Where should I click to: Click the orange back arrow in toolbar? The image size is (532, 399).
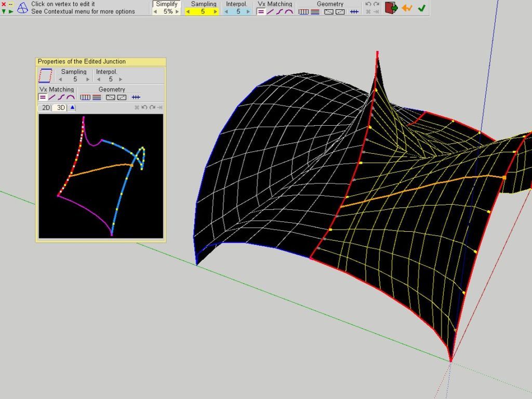407,8
